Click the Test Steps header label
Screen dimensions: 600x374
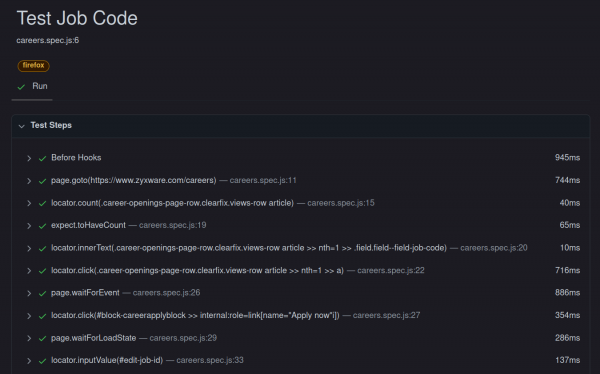[51, 125]
